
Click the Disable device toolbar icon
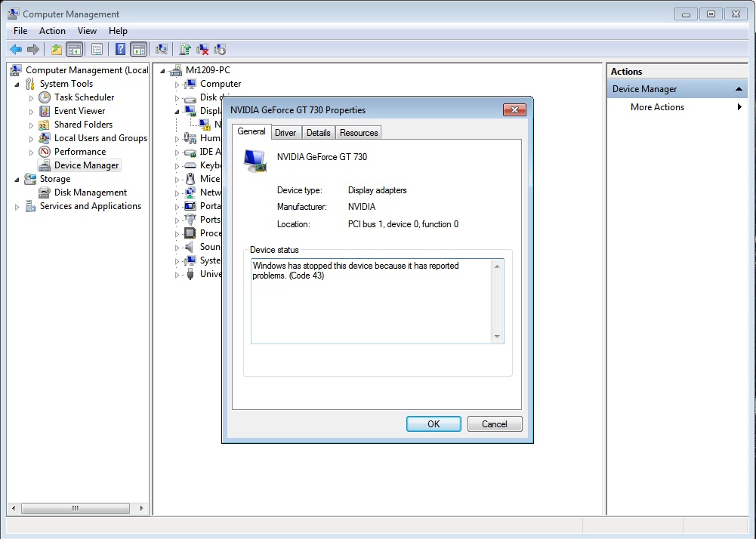[220, 49]
